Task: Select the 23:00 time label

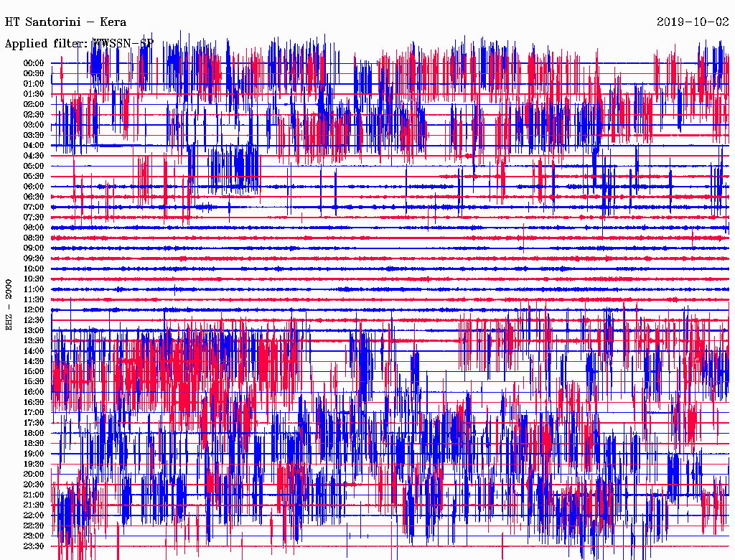Action: (34, 536)
